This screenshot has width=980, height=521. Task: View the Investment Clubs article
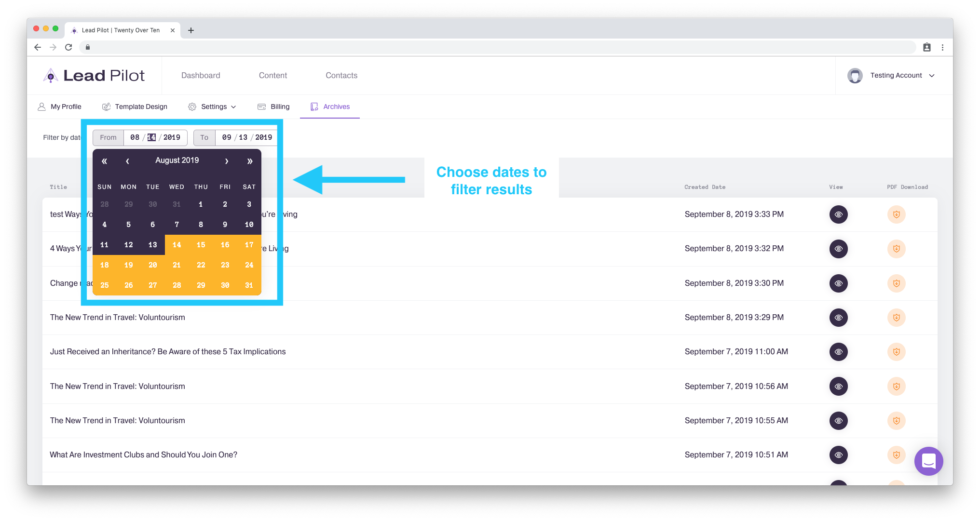(838, 455)
